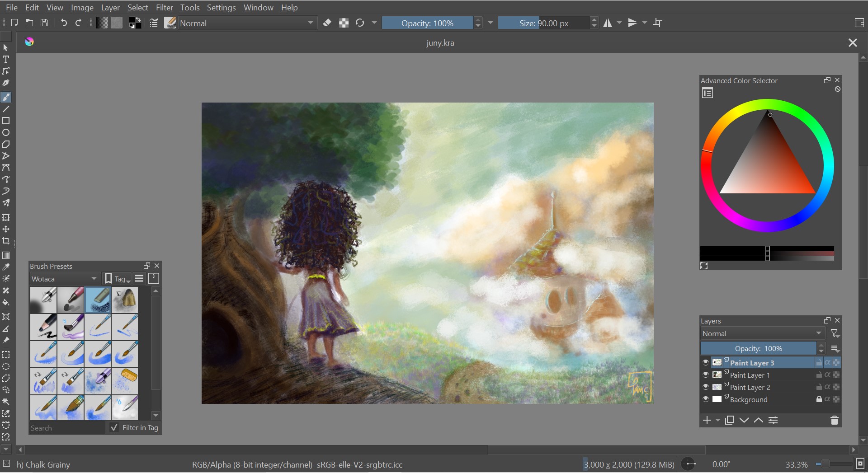Select the Rectangular Selection tool

(x=6, y=355)
